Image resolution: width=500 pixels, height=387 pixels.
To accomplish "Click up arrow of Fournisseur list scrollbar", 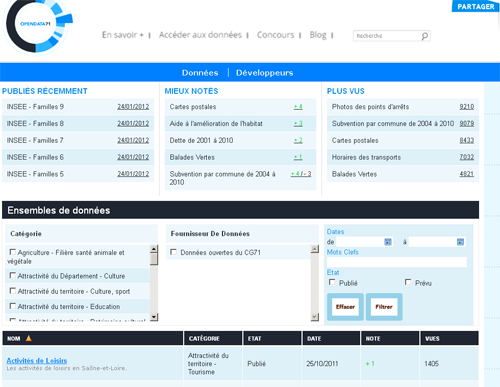I will tap(315, 249).
